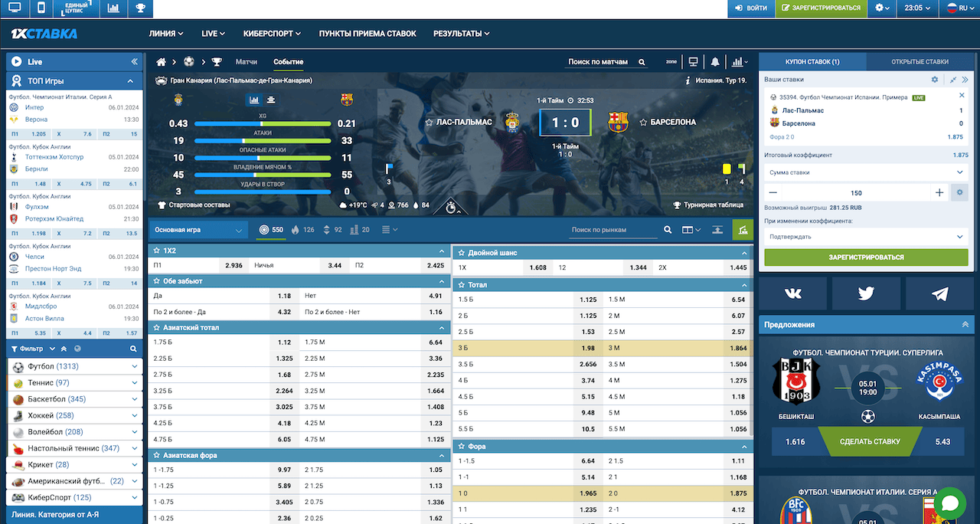Add Las Palmas to favorites with star

click(x=430, y=122)
